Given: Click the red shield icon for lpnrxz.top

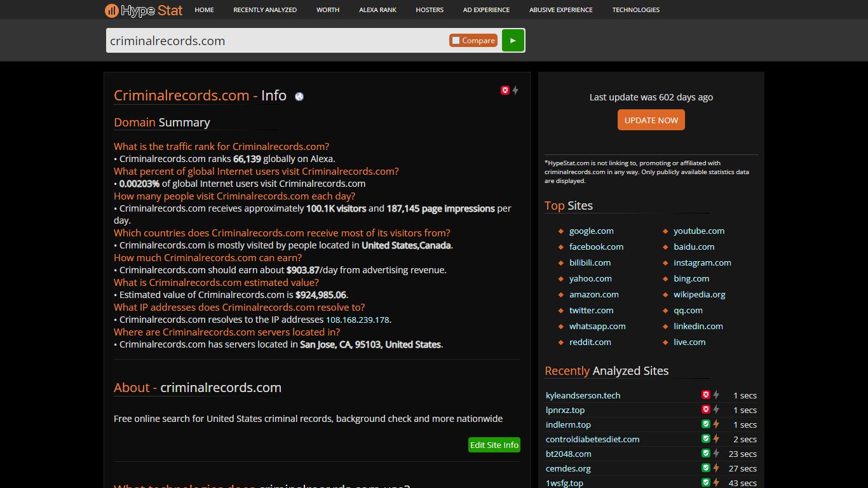Looking at the screenshot, I should (x=705, y=409).
